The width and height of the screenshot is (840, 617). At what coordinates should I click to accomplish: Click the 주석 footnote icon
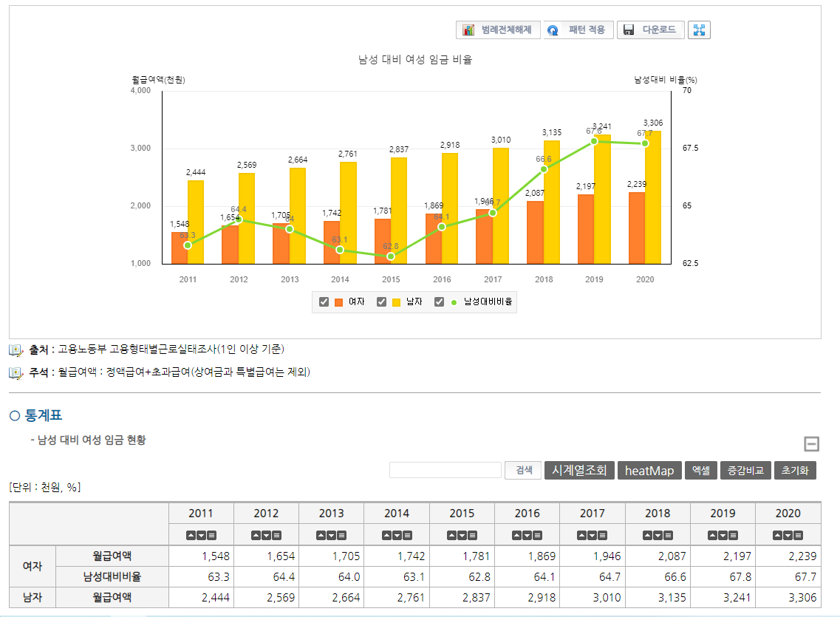click(16, 373)
